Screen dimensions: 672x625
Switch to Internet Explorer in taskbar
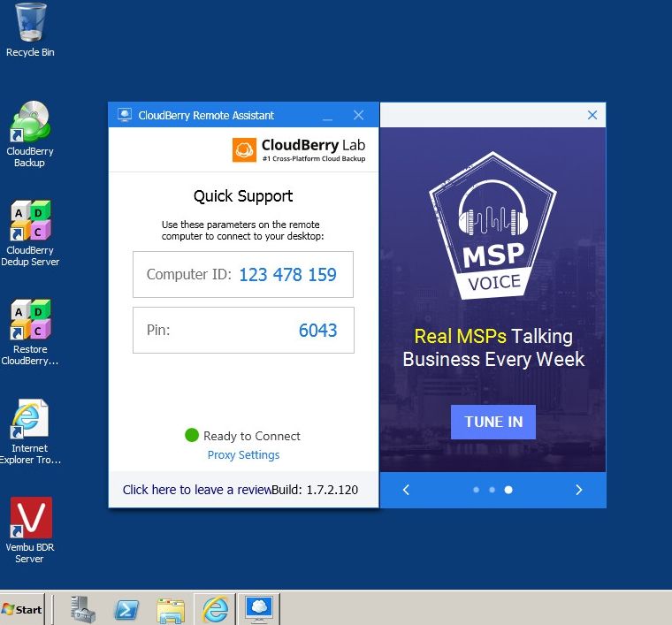[215, 609]
